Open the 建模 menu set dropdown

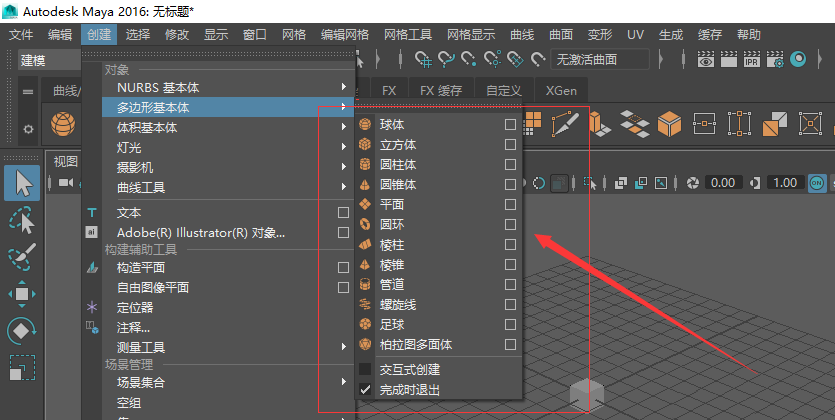click(x=50, y=60)
